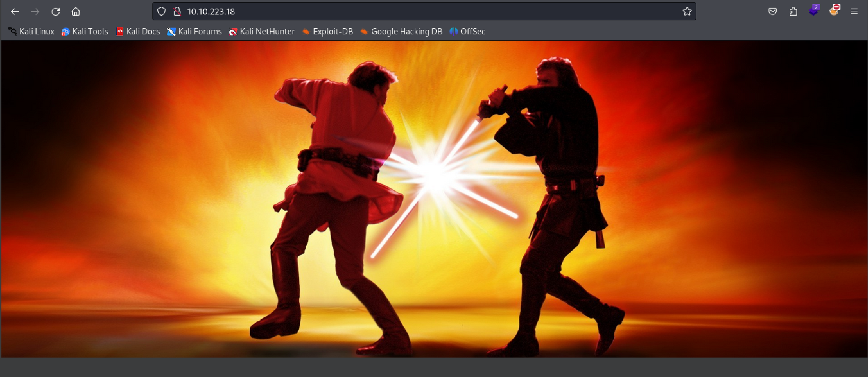Open the orange extension icon in toolbar
Viewport: 868px width, 377px height.
point(834,11)
